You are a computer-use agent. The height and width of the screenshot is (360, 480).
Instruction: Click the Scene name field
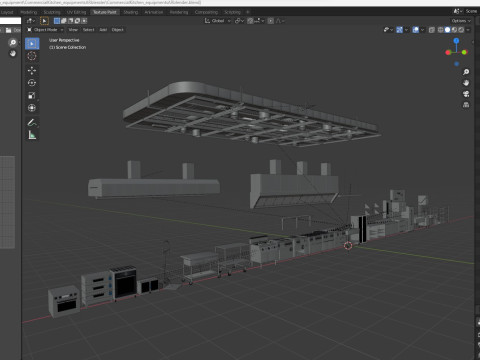pos(471,11)
